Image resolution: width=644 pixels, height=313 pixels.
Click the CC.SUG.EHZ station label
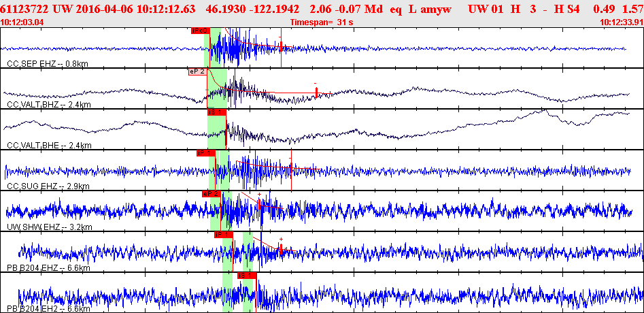point(48,186)
